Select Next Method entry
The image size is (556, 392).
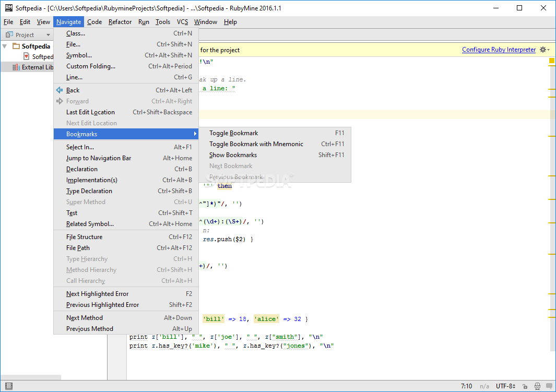(x=126, y=318)
